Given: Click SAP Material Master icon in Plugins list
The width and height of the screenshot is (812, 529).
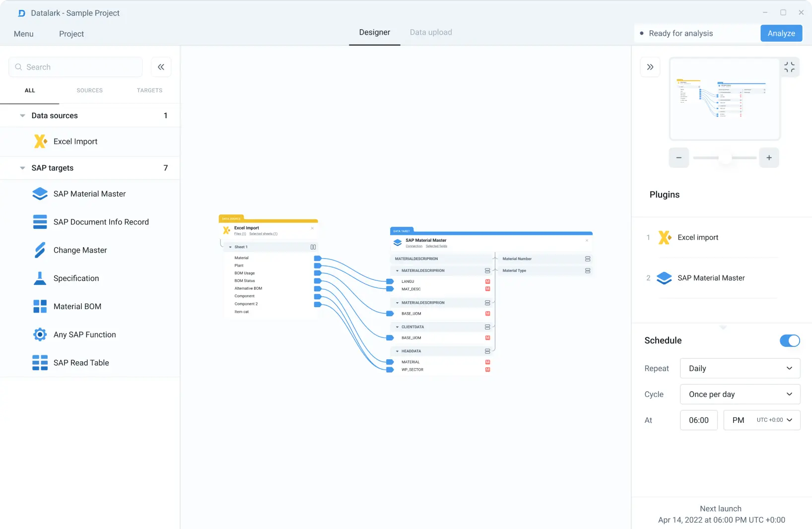Looking at the screenshot, I should click(x=664, y=278).
